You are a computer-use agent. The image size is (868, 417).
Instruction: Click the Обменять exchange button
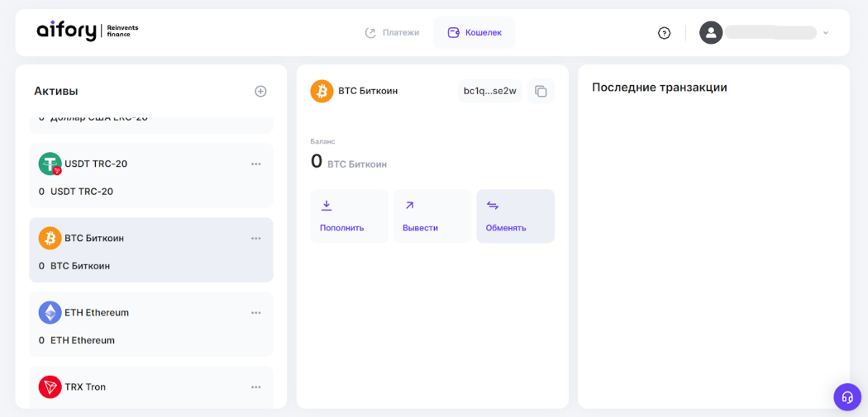[515, 216]
